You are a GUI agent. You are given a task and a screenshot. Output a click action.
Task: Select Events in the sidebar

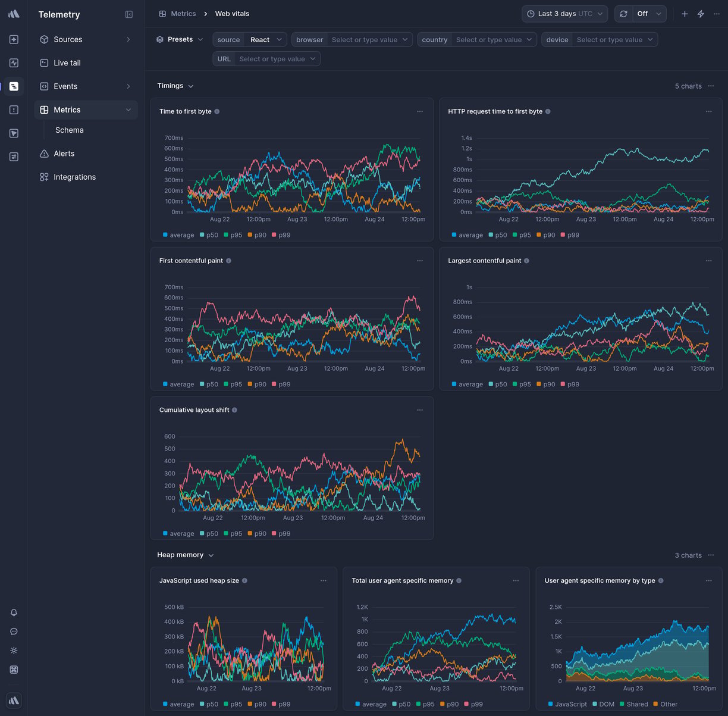coord(86,86)
